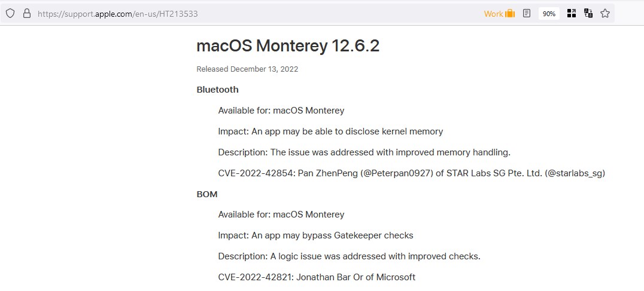
Task: Click the bypass Gatekeeper checks impact line
Action: coord(315,235)
